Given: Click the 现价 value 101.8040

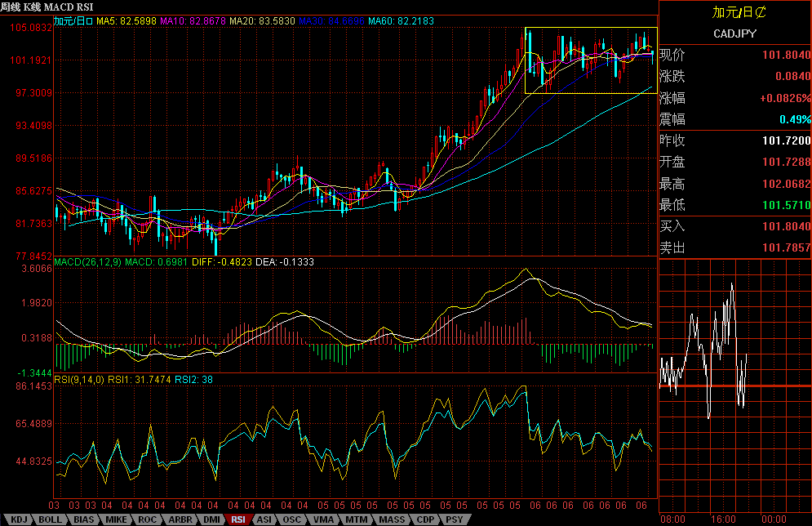Looking at the screenshot, I should (x=786, y=55).
